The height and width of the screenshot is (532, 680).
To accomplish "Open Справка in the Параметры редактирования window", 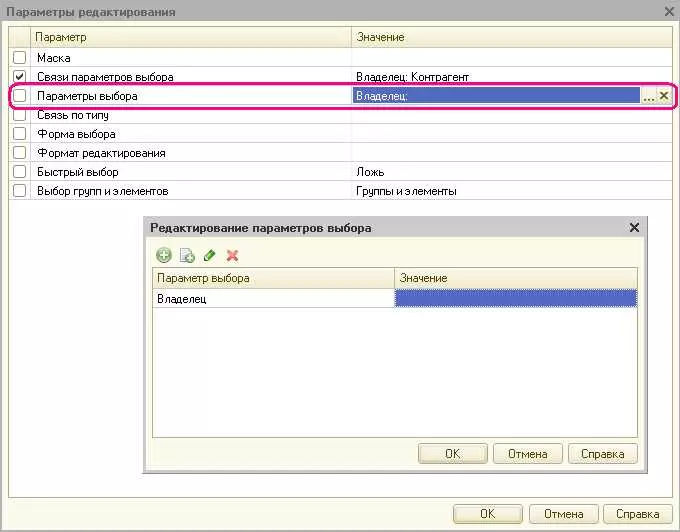I will pos(638,514).
